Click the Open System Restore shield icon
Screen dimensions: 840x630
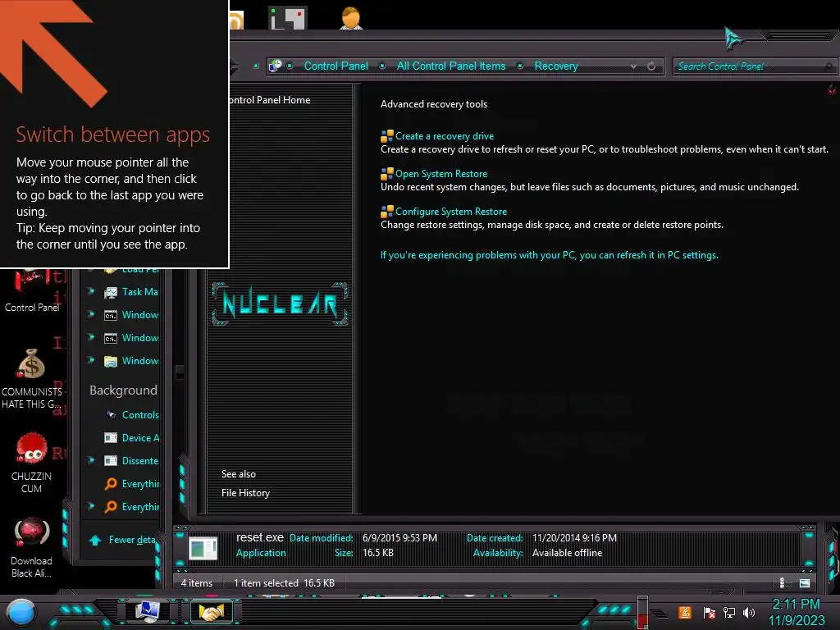click(387, 174)
